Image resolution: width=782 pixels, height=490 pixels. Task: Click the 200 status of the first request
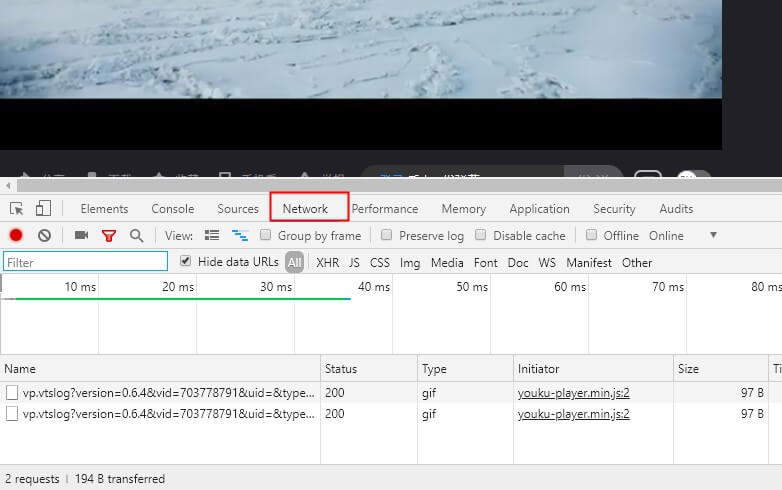coord(335,393)
